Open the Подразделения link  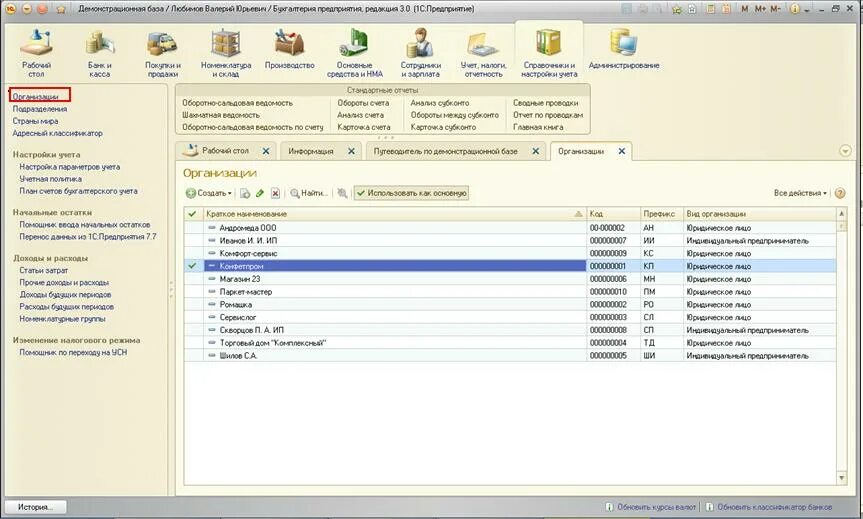click(40, 109)
